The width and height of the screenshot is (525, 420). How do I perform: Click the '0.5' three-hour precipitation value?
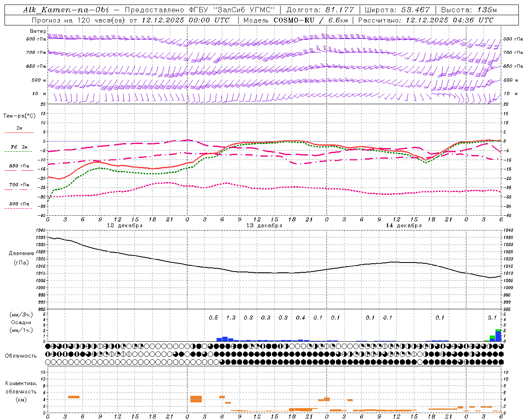coord(213,318)
